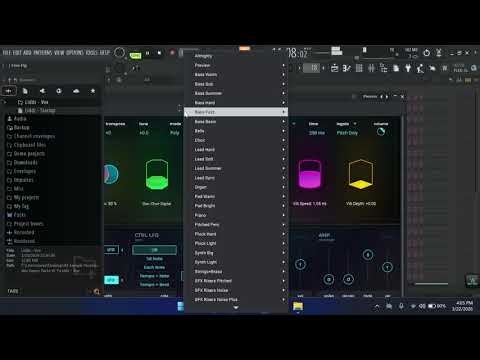Toggle the green song/pattern mode switch
480x360 pixels.
click(x=135, y=55)
